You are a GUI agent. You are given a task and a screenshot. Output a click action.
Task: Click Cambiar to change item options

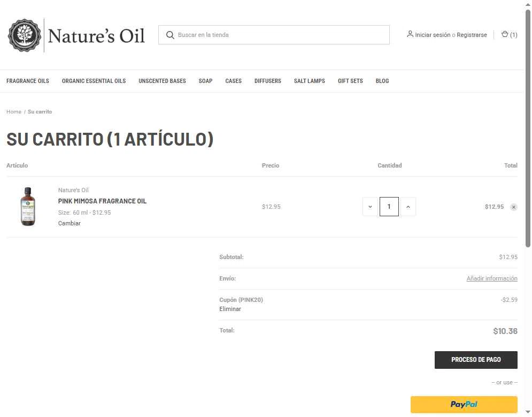click(x=69, y=223)
